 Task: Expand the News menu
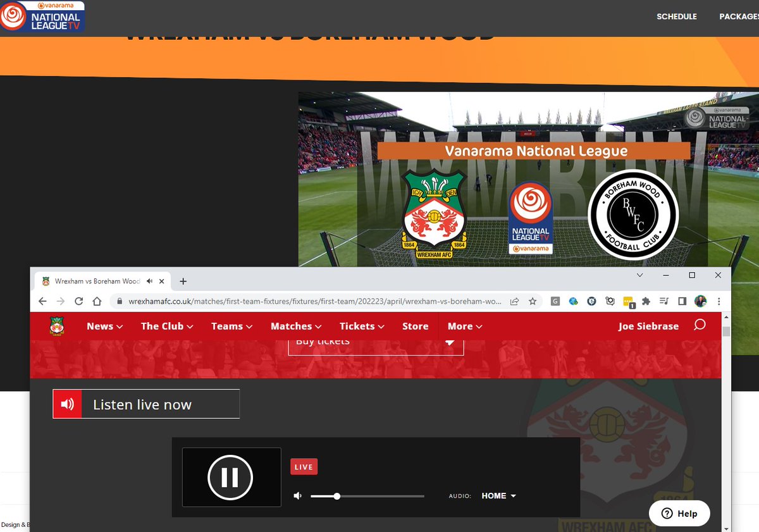[104, 326]
